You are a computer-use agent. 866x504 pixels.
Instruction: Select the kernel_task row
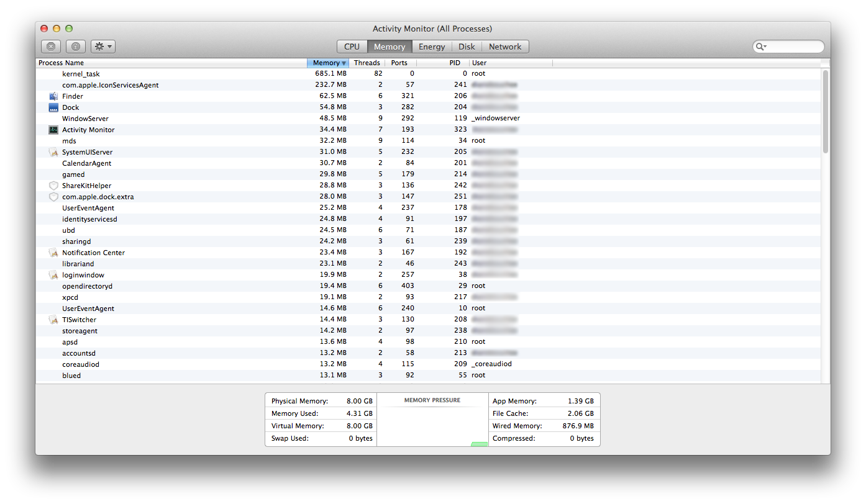click(429, 74)
